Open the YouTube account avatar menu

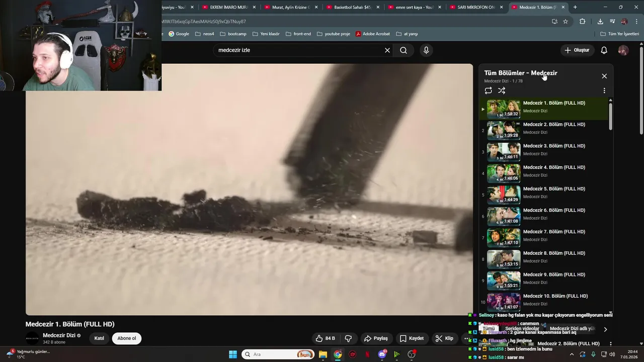point(623,50)
